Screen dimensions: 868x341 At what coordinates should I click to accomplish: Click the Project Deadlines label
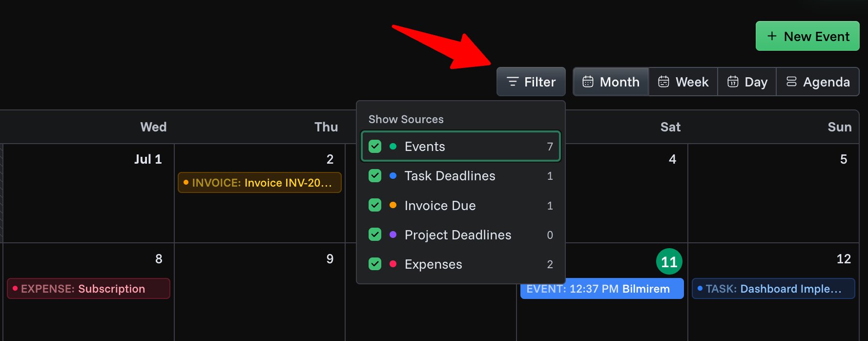click(458, 235)
